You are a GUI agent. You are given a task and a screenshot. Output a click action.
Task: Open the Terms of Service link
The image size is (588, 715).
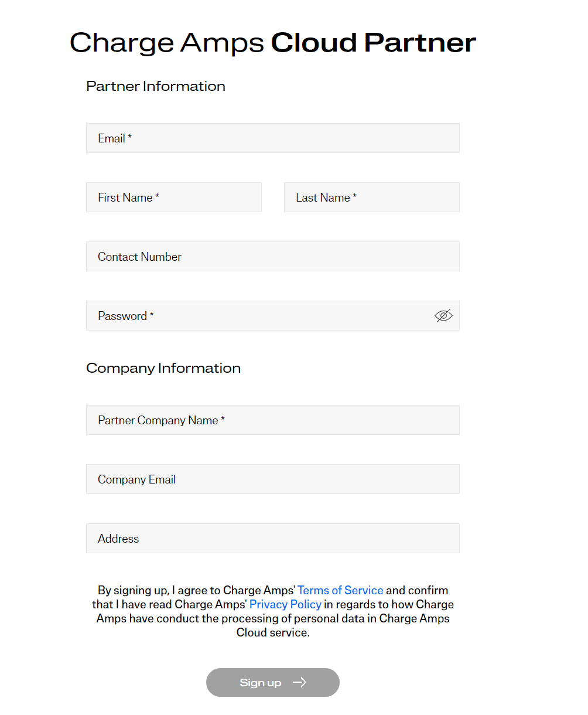tap(340, 590)
